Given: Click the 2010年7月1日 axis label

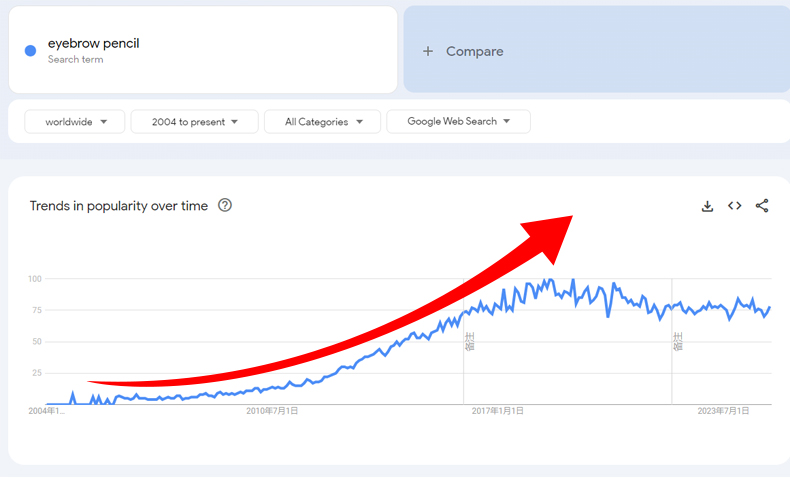Looking at the screenshot, I should point(272,410).
